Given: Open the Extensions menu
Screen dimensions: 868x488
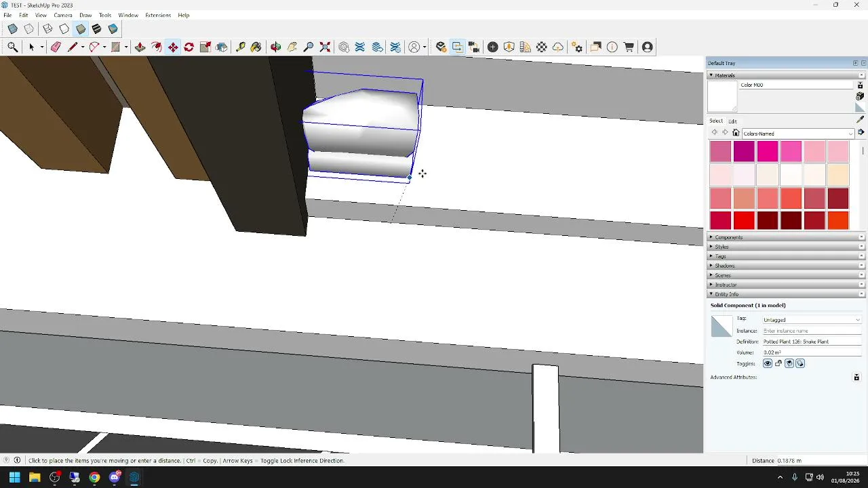Looking at the screenshot, I should click(158, 15).
